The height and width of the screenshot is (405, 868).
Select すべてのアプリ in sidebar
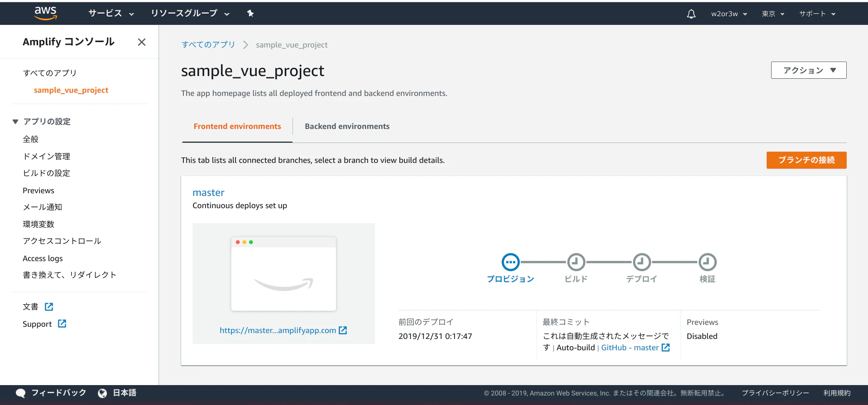(50, 73)
